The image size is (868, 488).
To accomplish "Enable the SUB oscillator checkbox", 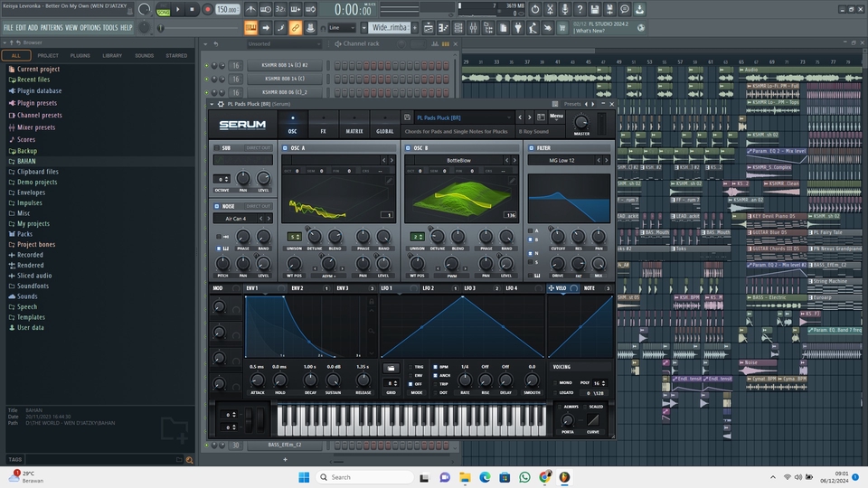I will point(216,147).
